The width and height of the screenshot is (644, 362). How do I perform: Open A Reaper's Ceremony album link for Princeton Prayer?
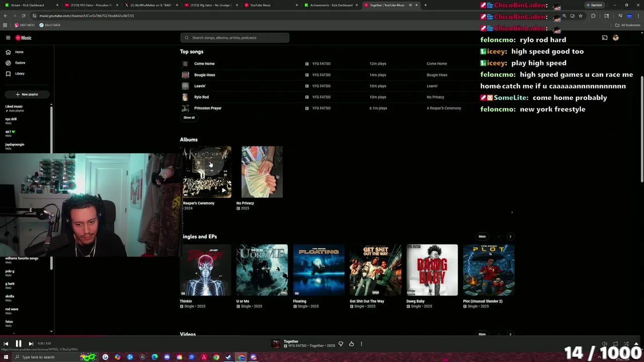pos(444,108)
